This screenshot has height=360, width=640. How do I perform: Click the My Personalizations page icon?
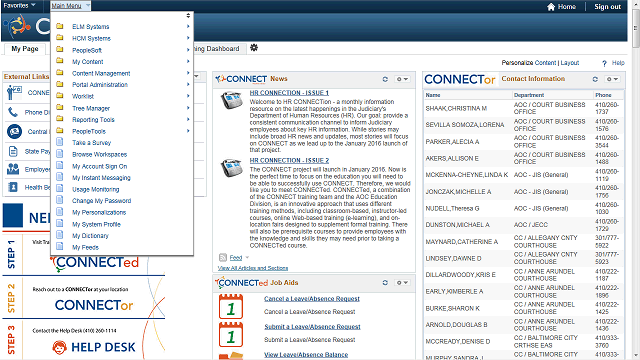click(x=60, y=211)
